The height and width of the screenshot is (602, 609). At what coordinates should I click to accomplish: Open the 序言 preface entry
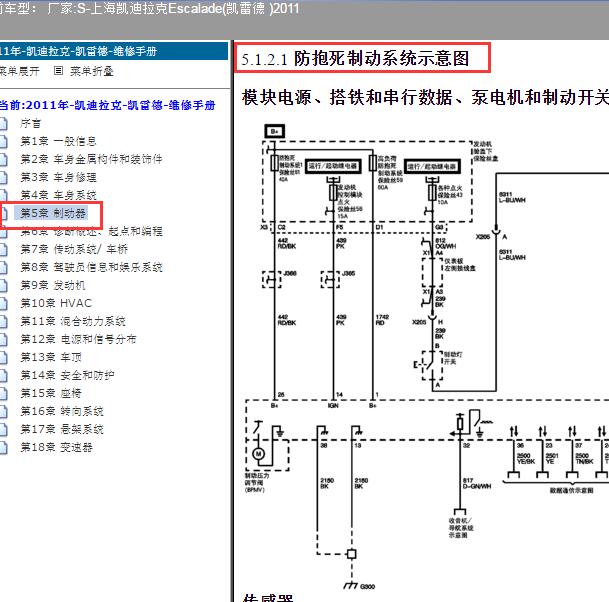pos(30,124)
